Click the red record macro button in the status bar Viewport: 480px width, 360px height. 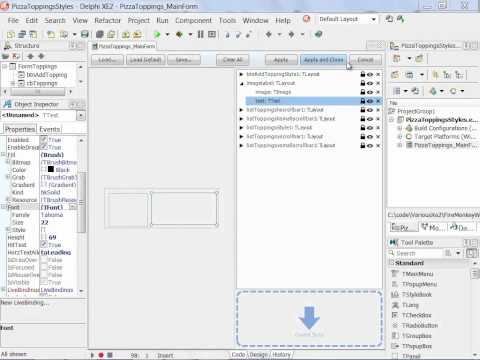pos(101,355)
